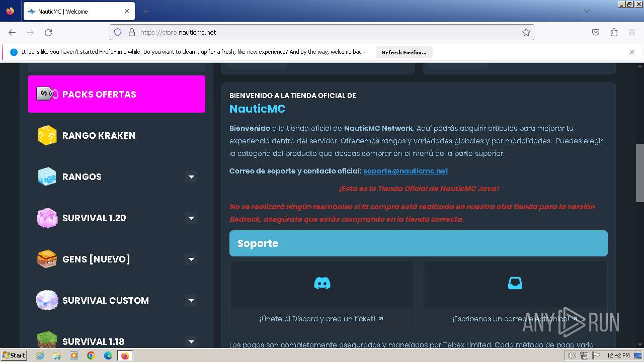
Task: Click the tracking protection shield icon
Action: pyautogui.click(x=118, y=32)
